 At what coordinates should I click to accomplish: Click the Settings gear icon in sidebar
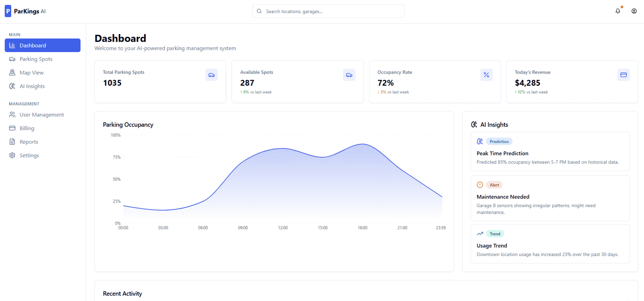click(12, 155)
